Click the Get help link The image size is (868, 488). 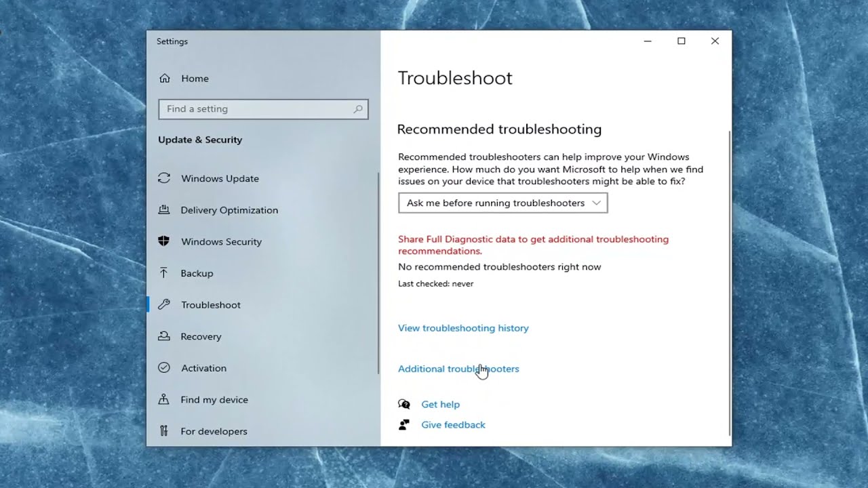[x=440, y=405]
